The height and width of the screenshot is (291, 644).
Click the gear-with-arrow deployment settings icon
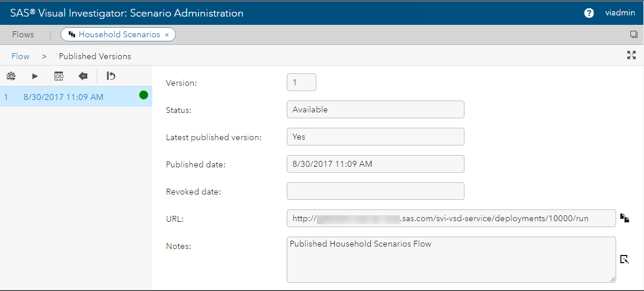[11, 76]
